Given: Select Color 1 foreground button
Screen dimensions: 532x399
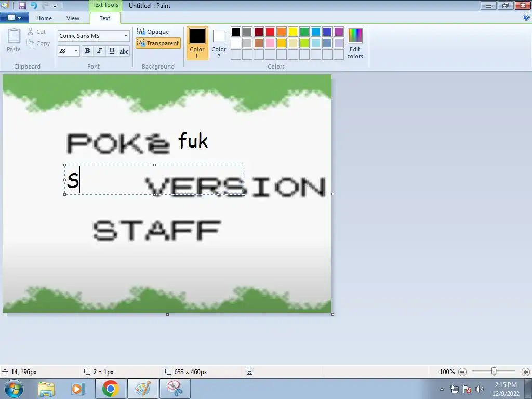Looking at the screenshot, I should point(197,43).
